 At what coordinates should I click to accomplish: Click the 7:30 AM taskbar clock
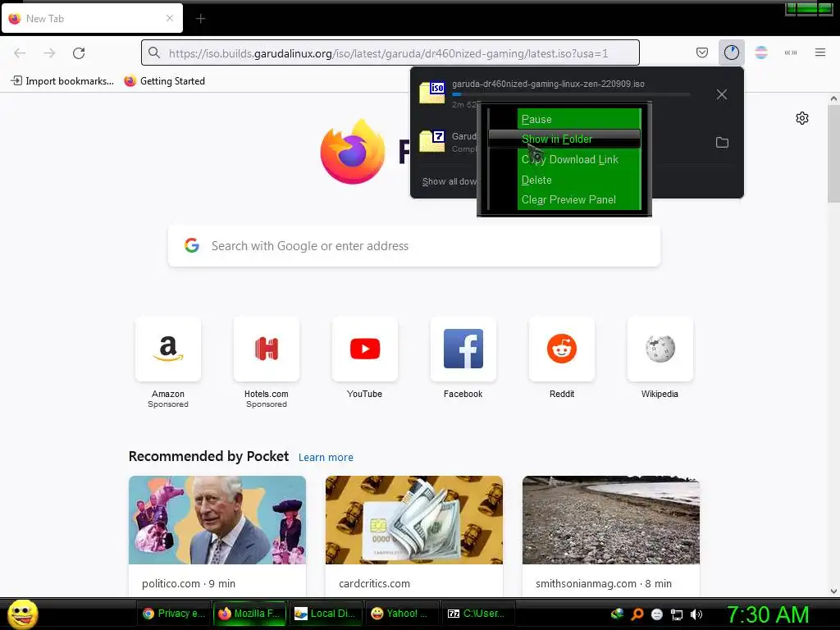pos(768,614)
